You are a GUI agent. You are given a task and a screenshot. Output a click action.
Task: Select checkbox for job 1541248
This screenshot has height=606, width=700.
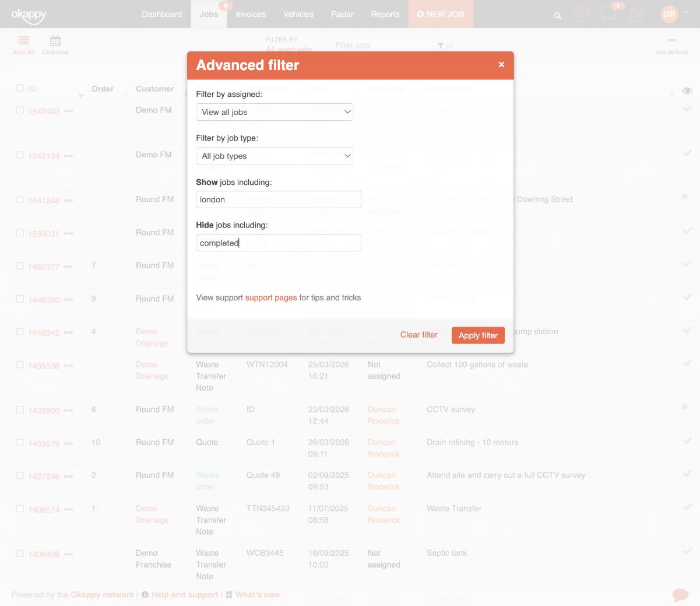(x=20, y=199)
